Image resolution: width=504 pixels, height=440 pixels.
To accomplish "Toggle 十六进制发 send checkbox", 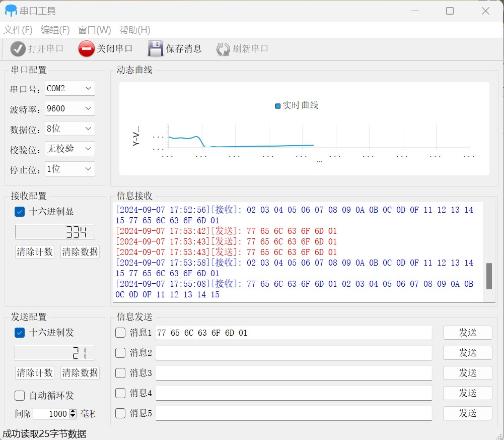I will tap(20, 333).
